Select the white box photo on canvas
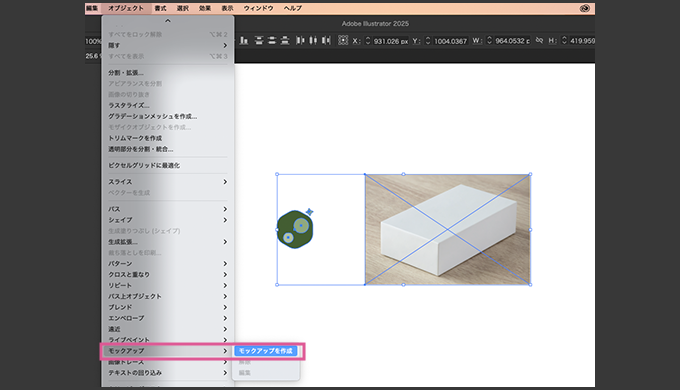 coord(448,229)
